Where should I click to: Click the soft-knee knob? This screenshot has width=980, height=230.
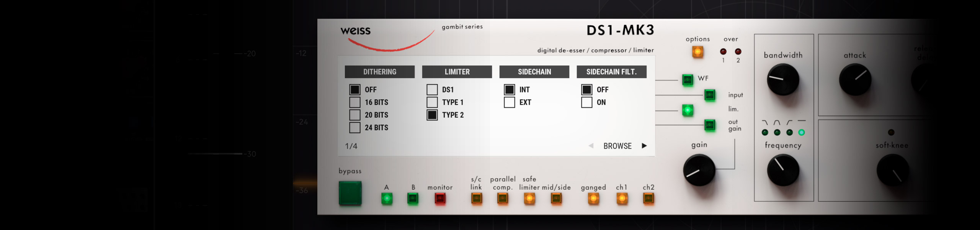(x=893, y=170)
